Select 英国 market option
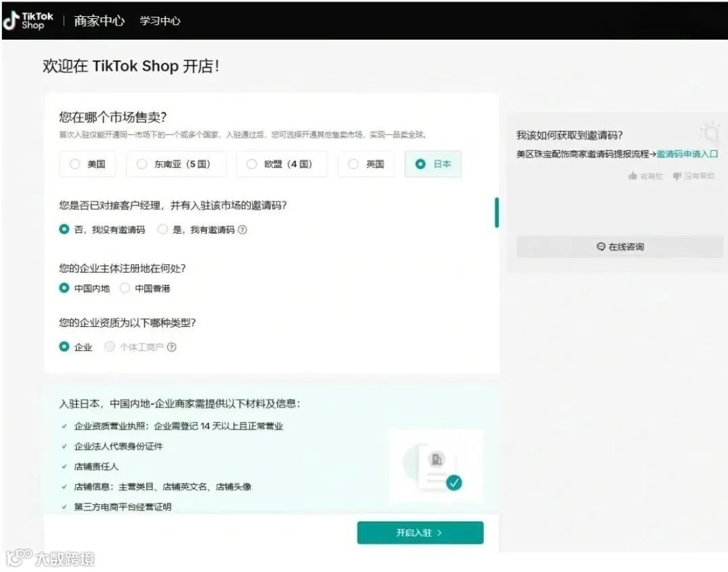This screenshot has width=728, height=572. 366,164
